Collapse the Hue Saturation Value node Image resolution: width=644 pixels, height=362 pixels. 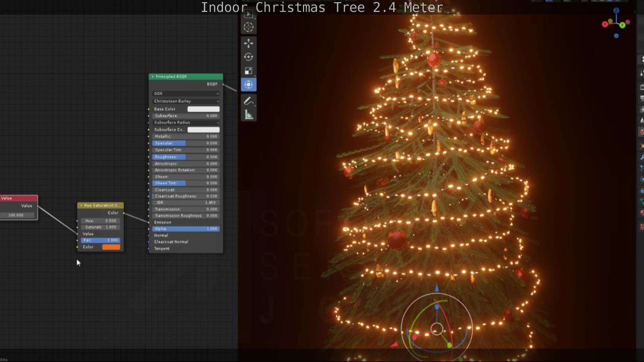point(81,205)
